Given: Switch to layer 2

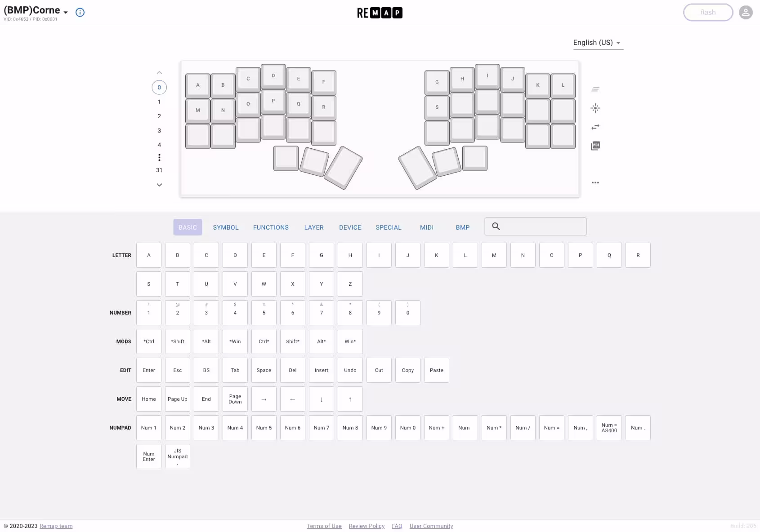Looking at the screenshot, I should pos(159,116).
